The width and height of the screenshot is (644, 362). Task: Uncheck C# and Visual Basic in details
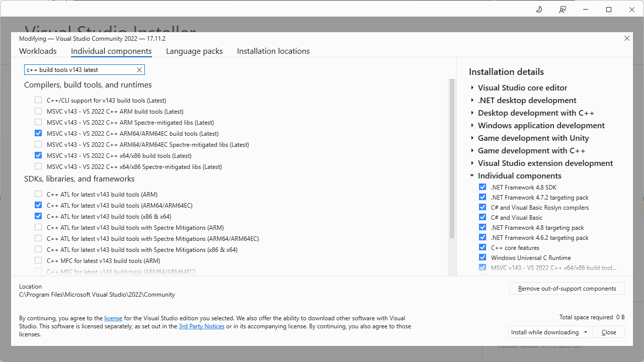[x=482, y=218]
